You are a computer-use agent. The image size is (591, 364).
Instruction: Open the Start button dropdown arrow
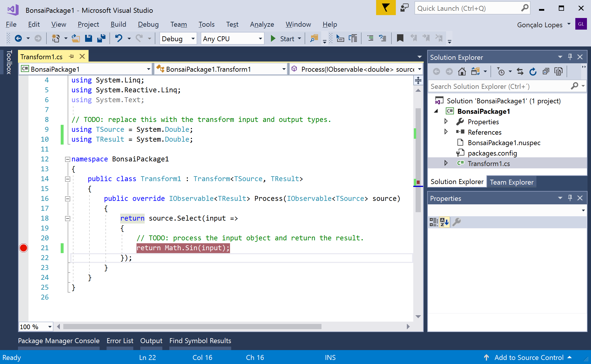pos(299,39)
